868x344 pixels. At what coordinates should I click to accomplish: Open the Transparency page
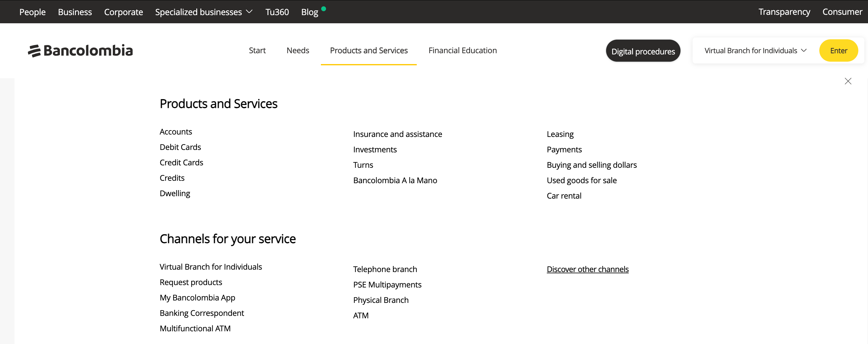tap(785, 12)
